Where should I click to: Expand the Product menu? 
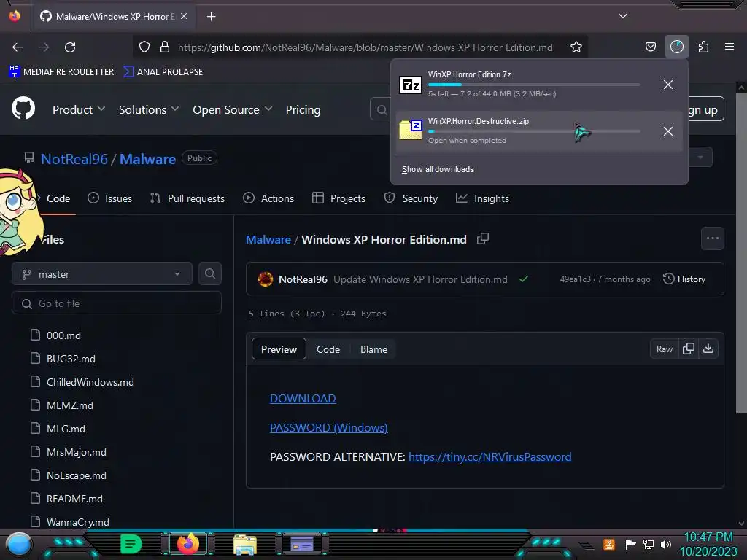point(79,109)
